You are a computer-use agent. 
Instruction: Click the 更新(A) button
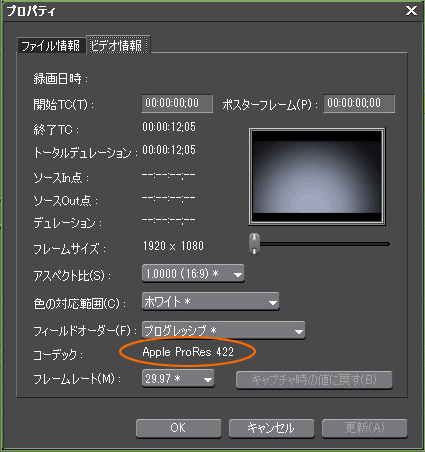(364, 428)
